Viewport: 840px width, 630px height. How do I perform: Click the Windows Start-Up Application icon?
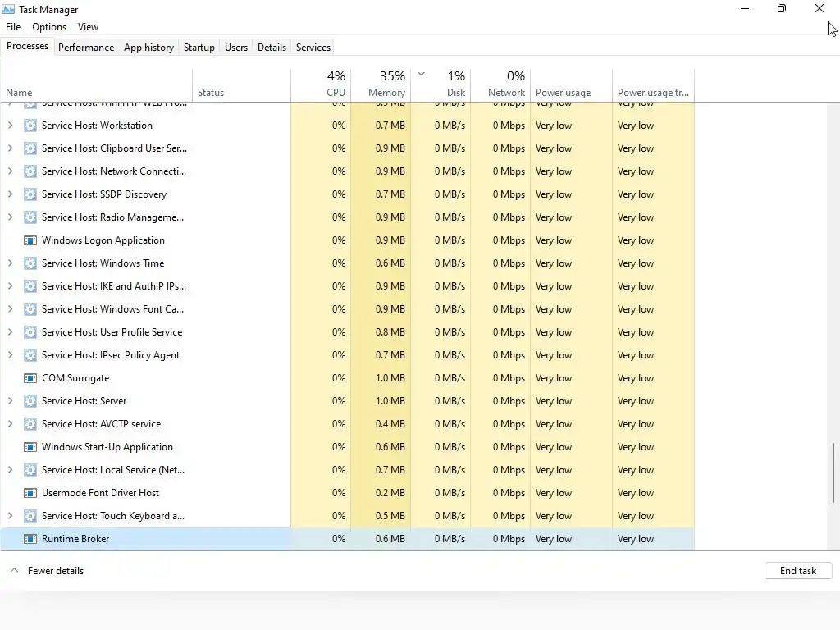tap(30, 447)
